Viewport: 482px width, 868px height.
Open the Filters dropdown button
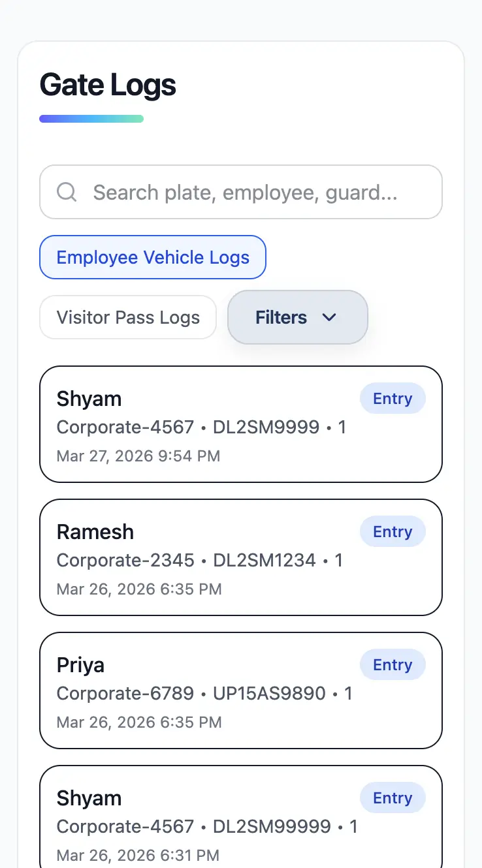click(297, 317)
